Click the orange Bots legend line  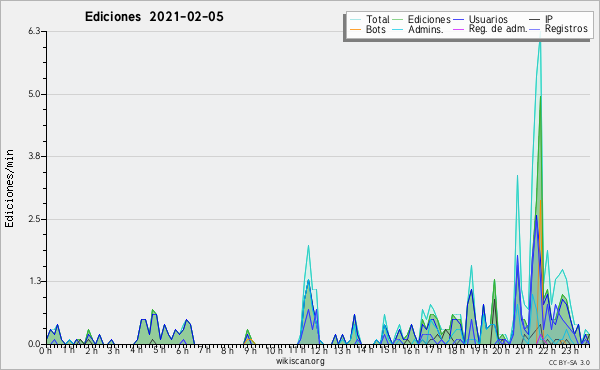click(x=355, y=29)
